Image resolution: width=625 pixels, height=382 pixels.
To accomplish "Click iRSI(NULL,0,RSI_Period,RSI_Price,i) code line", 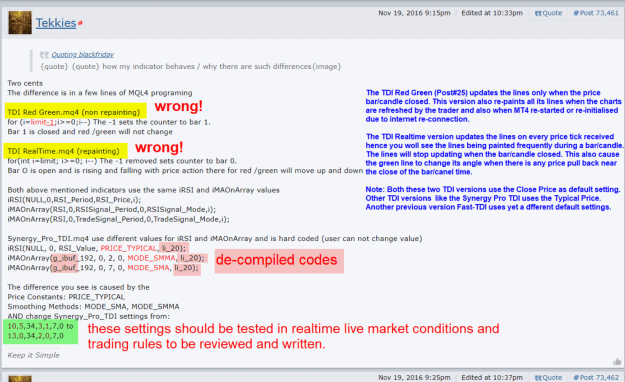I will pyautogui.click(x=74, y=200).
